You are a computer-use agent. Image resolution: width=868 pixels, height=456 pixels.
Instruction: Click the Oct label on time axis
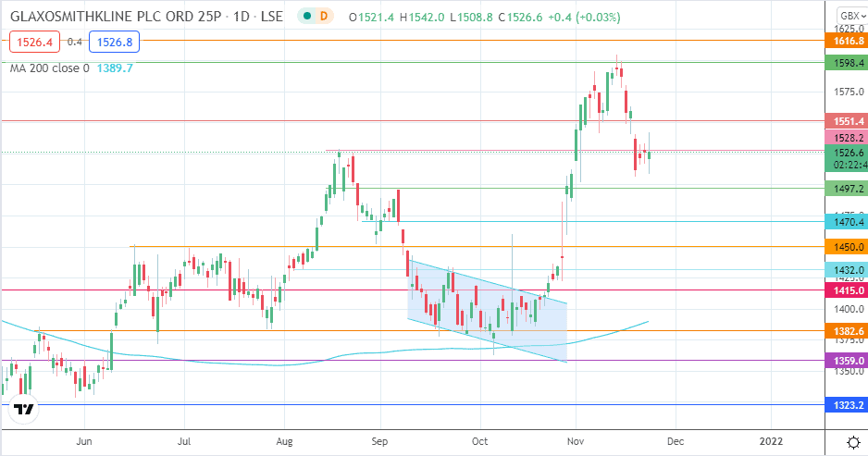479,441
